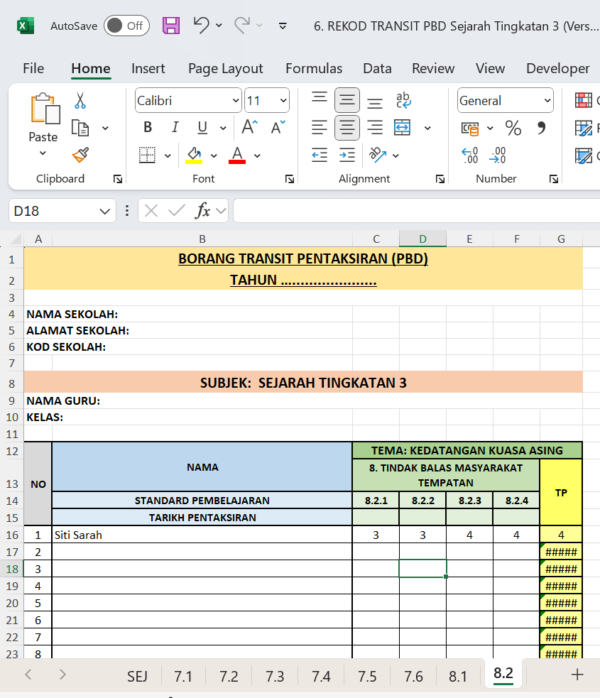This screenshot has width=600, height=698.
Task: Open the Page Layout ribbon tab
Action: (x=225, y=68)
